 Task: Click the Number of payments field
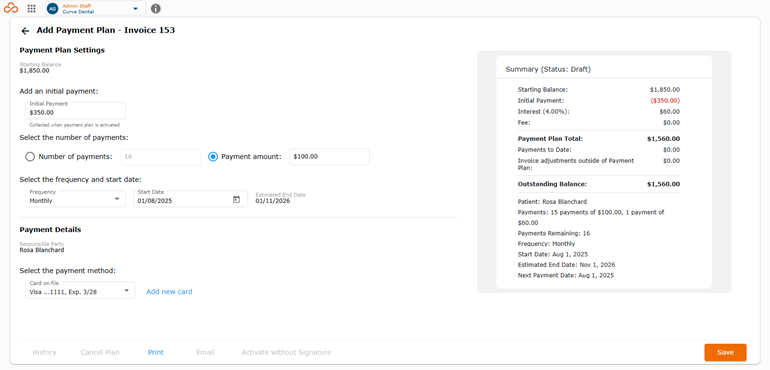click(x=161, y=157)
